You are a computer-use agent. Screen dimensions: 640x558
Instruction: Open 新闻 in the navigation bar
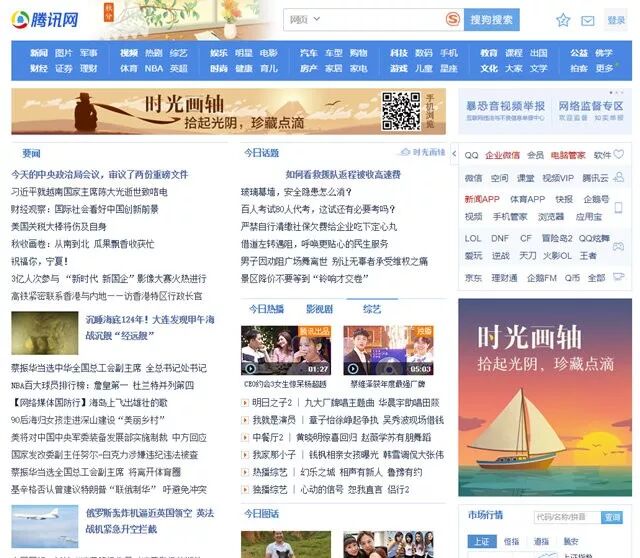pyautogui.click(x=39, y=53)
